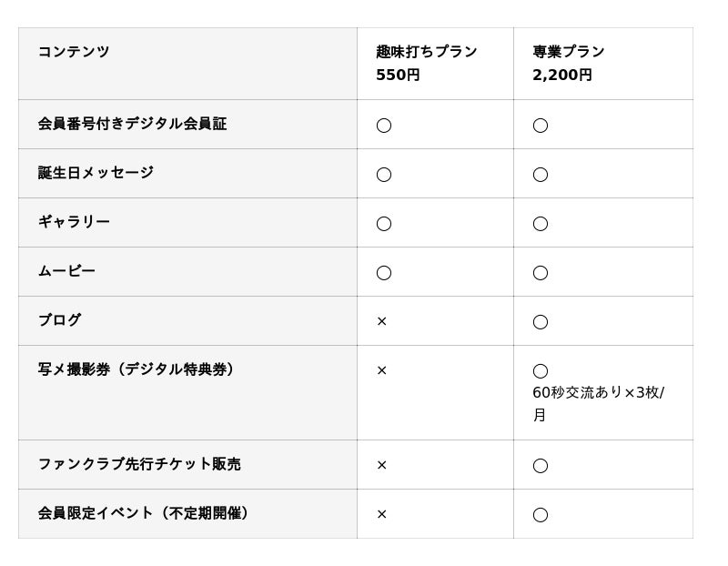Image resolution: width=728 pixels, height=566 pixels.
Task: Click the cross mark in ブログ row
Action: (x=382, y=321)
